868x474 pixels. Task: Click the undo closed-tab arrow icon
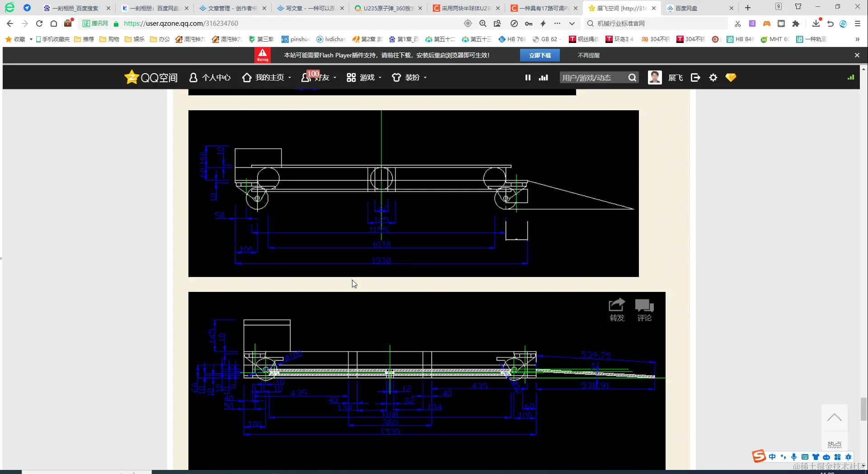tap(830, 23)
